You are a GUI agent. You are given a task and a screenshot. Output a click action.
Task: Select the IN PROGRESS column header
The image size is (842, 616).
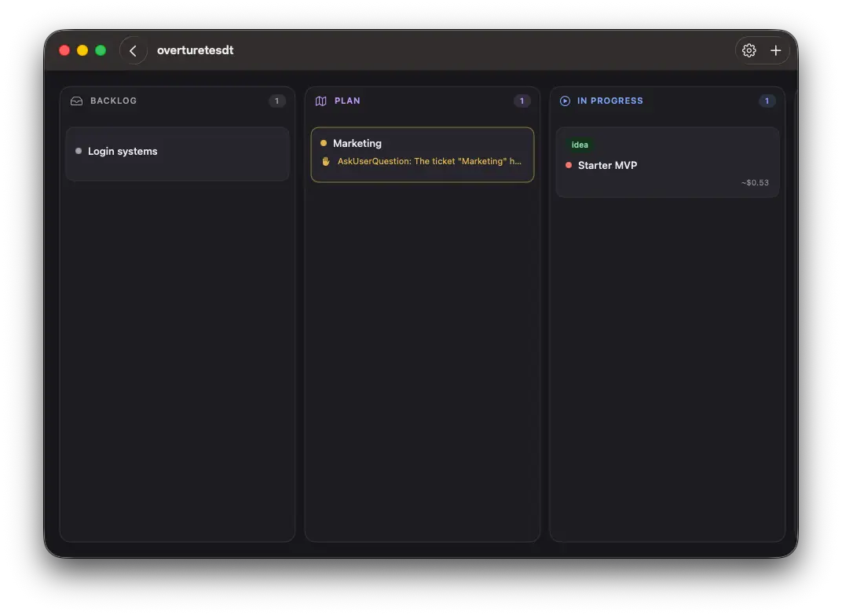610,101
